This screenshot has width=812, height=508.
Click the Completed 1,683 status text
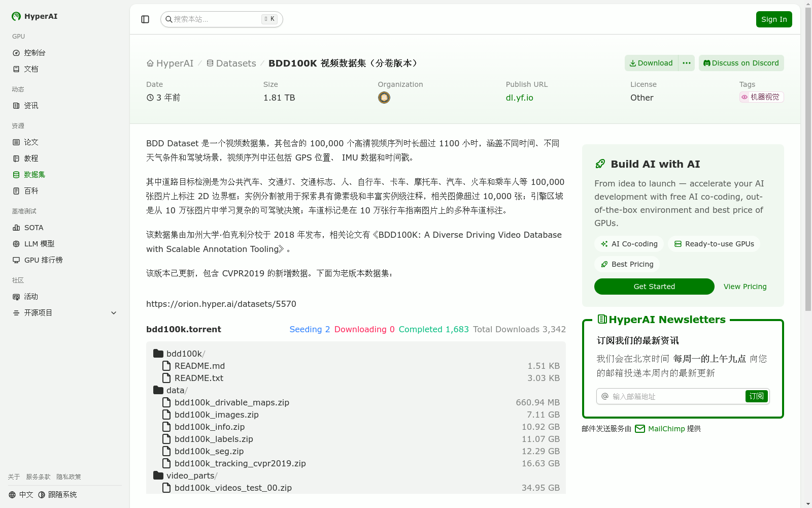tap(433, 329)
